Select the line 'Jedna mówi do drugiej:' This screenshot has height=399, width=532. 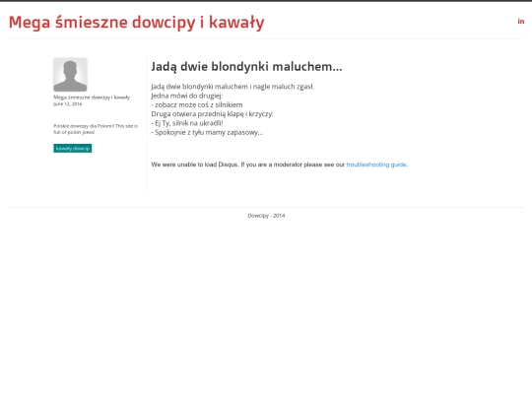[187, 96]
